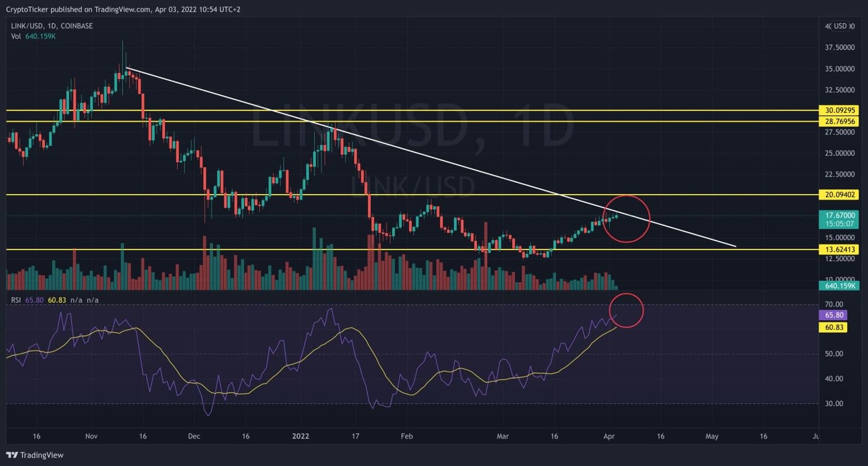
Task: Click the 2022 label on the time axis
Action: 301,436
